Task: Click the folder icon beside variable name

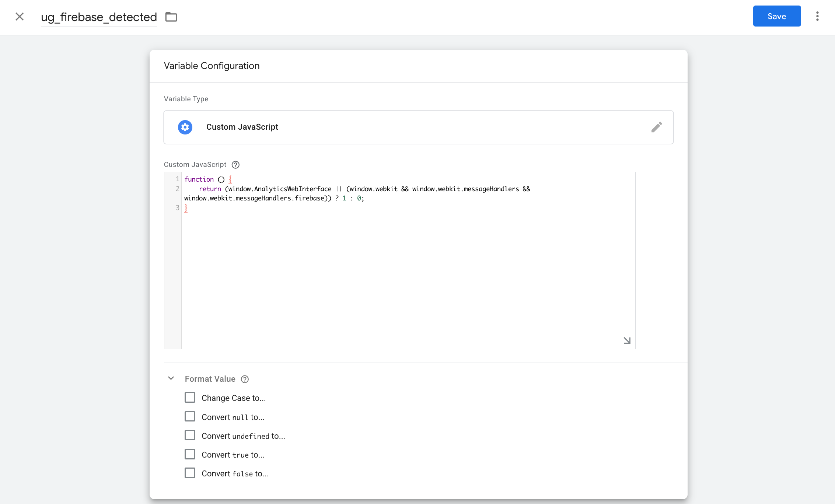Action: [171, 17]
